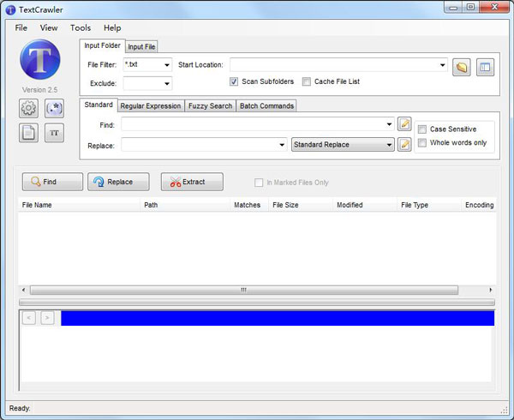Click the TextCrawler title bar icon
Viewport: 514px width, 420px height.
tap(10, 9)
